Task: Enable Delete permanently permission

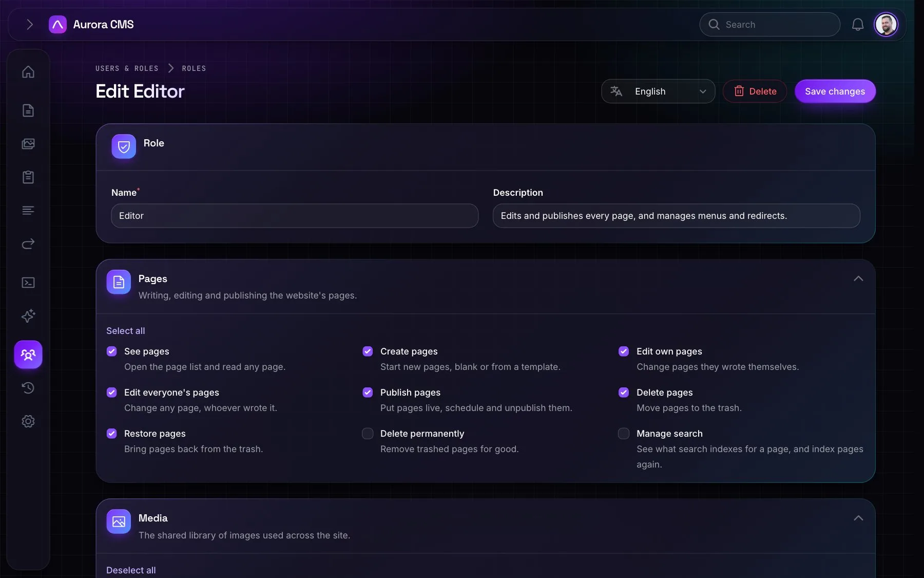Action: (x=368, y=434)
